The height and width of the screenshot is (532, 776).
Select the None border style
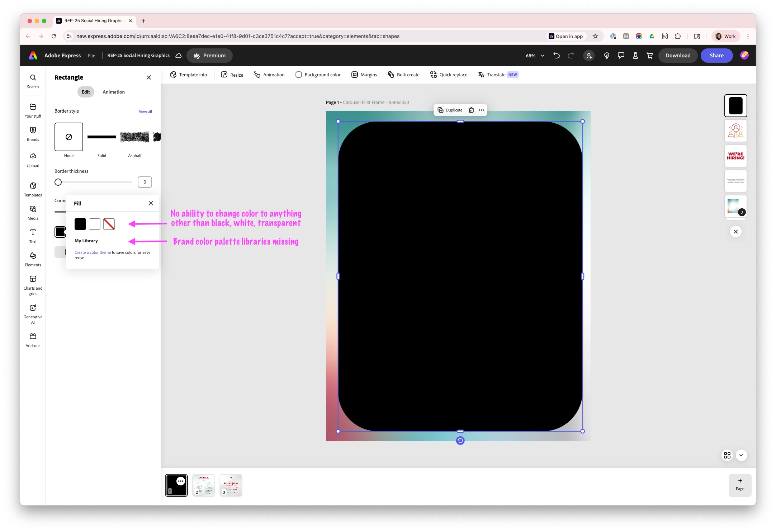pos(68,137)
